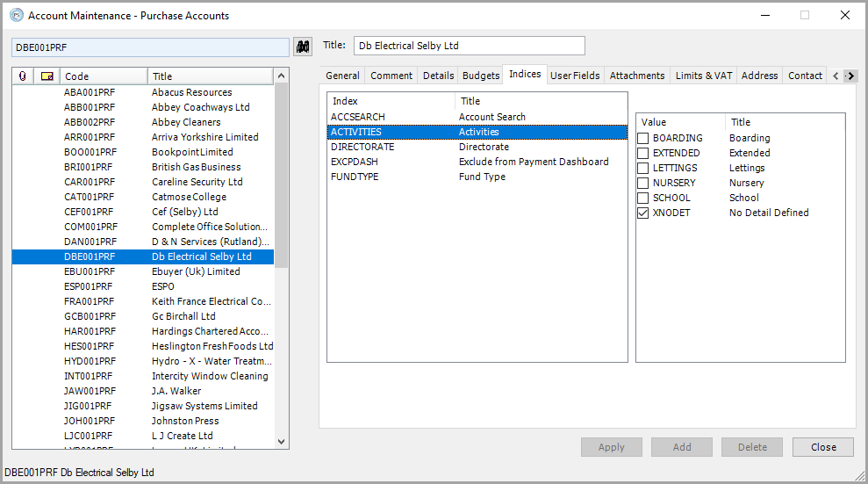Open the Budgets tab
The height and width of the screenshot is (484, 868).
(481, 76)
